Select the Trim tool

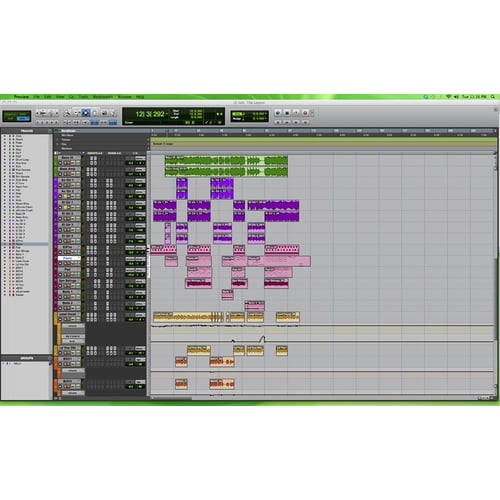[77, 113]
